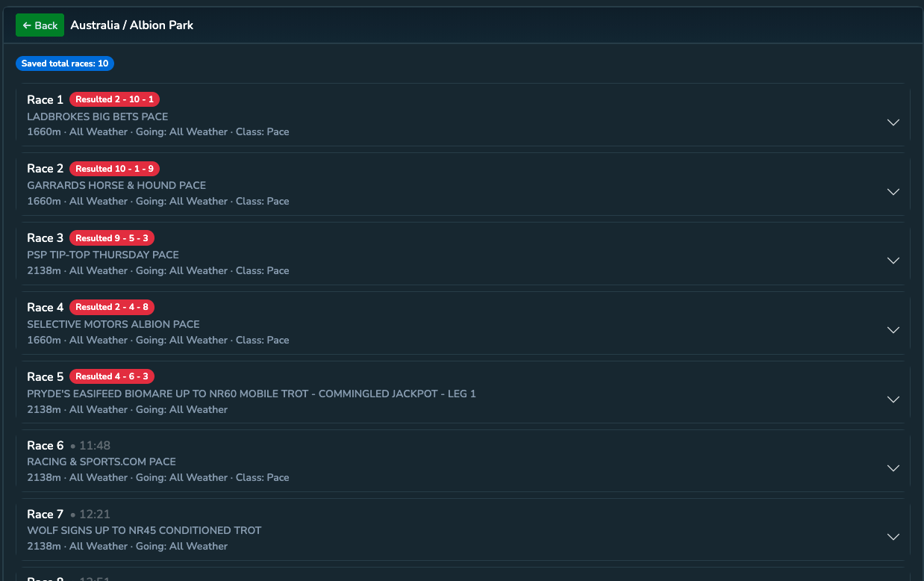
Task: Click the 'Race 6' title
Action: click(x=46, y=446)
